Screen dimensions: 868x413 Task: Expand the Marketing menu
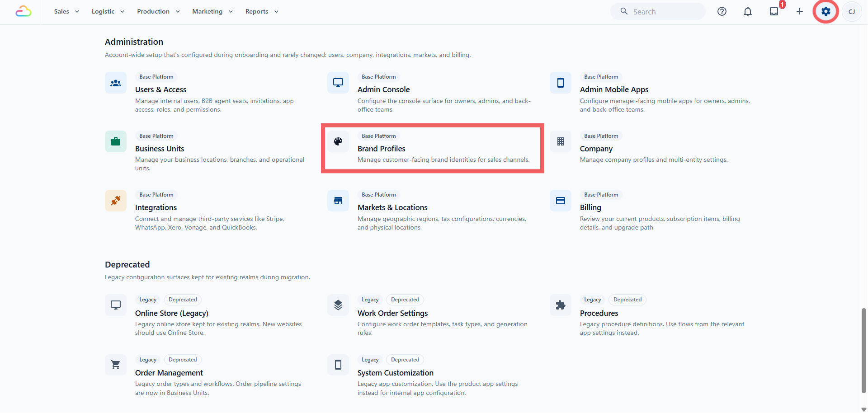click(x=212, y=11)
